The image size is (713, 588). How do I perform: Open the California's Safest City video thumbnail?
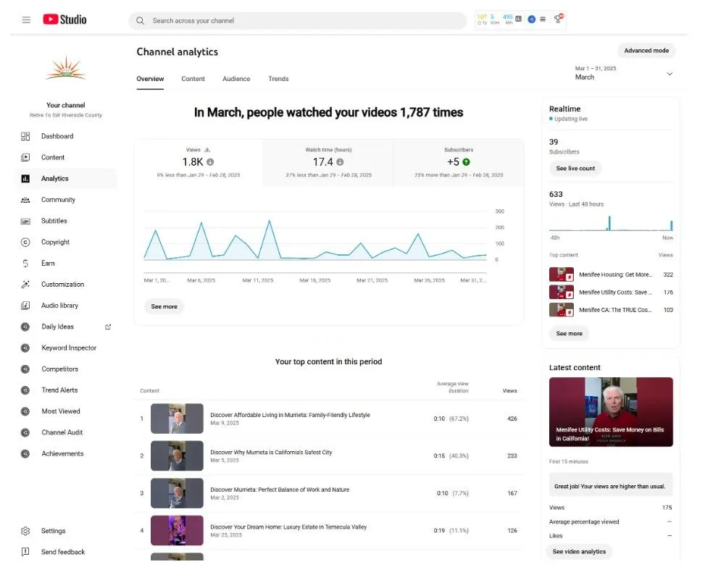coord(177,455)
